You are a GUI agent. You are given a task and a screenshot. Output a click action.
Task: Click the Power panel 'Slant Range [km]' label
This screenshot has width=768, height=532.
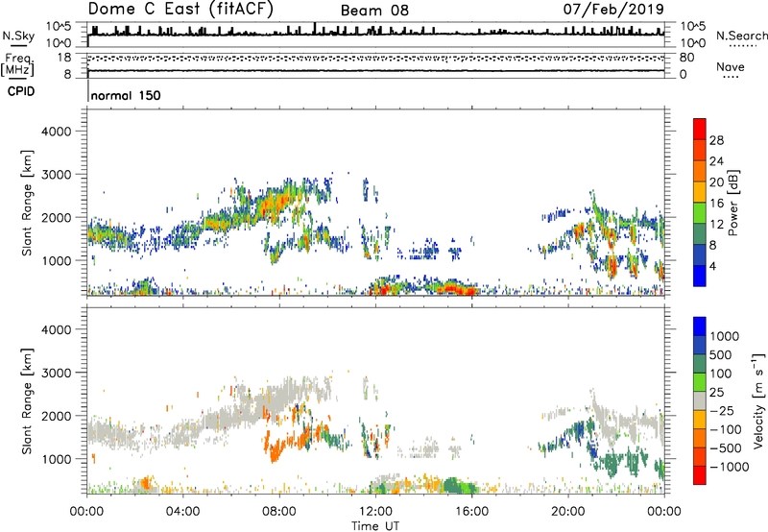click(x=27, y=204)
